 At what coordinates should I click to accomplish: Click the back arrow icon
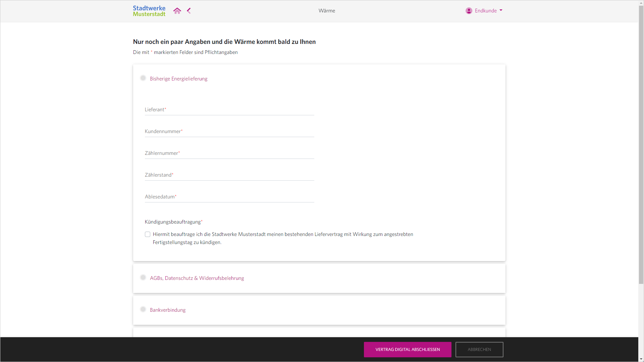[189, 11]
